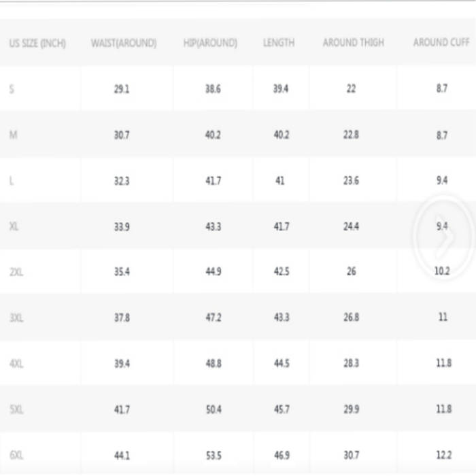The height and width of the screenshot is (476, 476).
Task: Select the AROUND THIGH column header
Action: click(x=353, y=43)
